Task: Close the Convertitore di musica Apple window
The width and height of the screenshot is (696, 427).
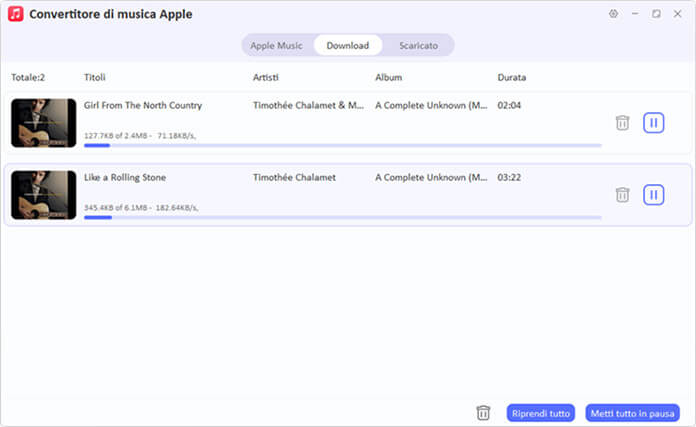Action: (x=677, y=14)
